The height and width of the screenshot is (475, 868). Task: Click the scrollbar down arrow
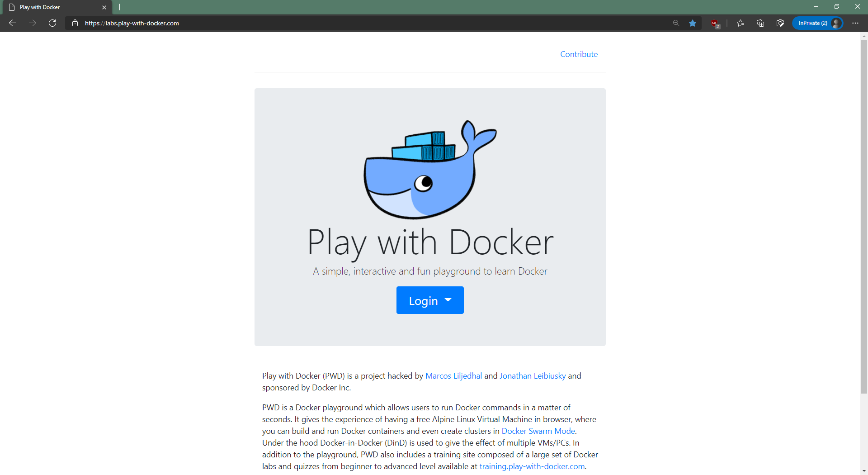(x=864, y=471)
